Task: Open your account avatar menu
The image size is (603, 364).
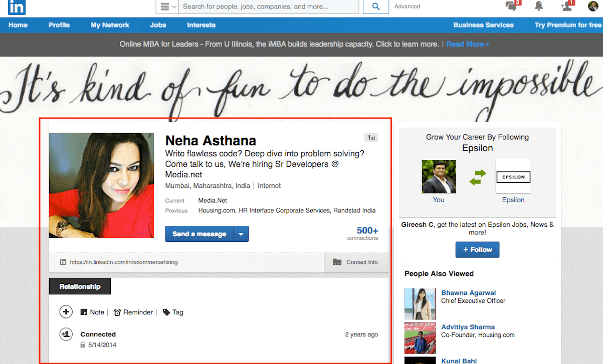Action: pyautogui.click(x=593, y=6)
